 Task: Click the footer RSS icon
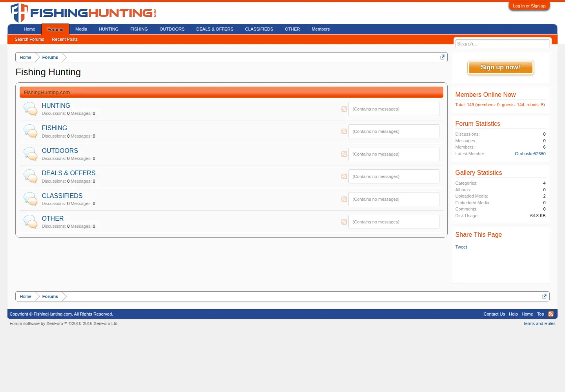click(551, 314)
